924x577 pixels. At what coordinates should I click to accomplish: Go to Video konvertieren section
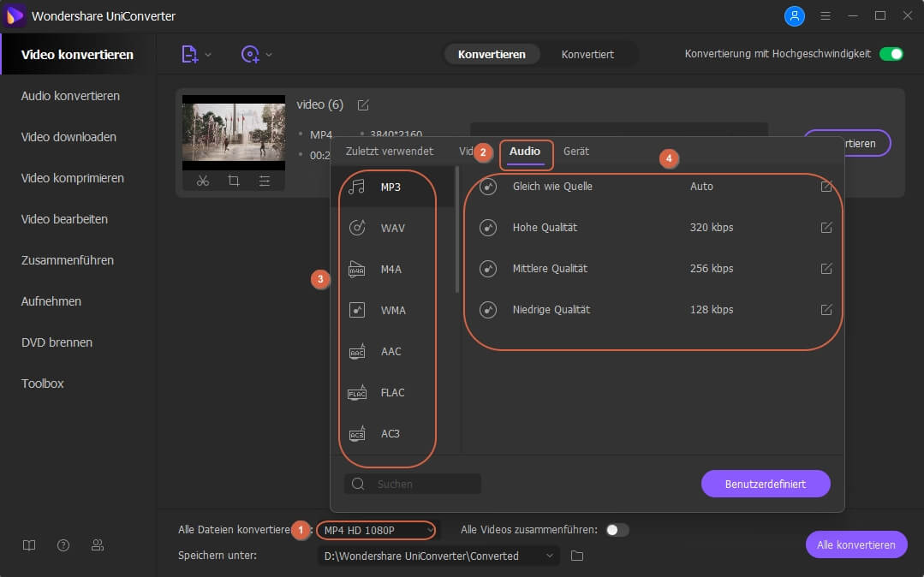pyautogui.click(x=78, y=54)
